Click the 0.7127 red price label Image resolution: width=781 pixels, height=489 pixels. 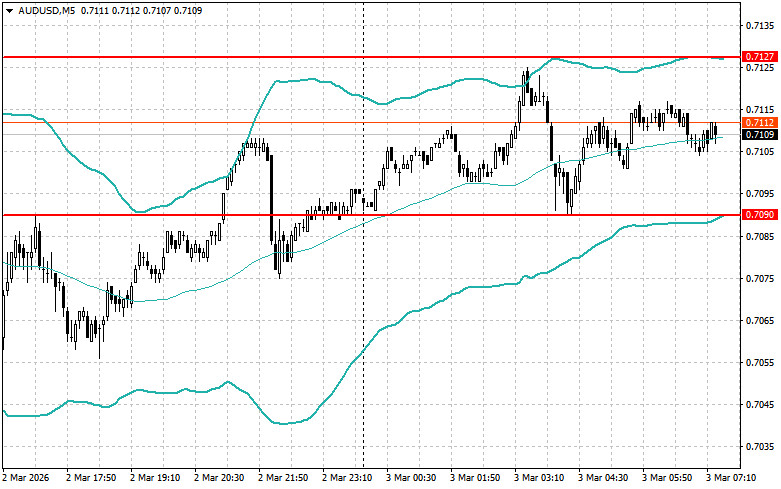click(759, 57)
